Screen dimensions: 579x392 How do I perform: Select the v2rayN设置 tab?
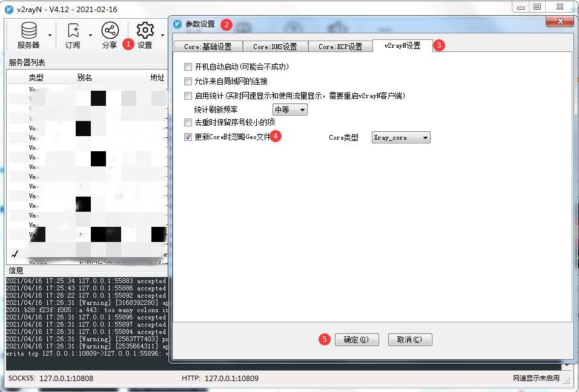[403, 45]
